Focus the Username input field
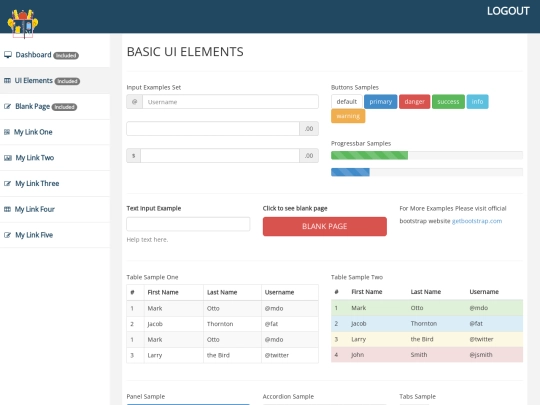The height and width of the screenshot is (405, 540). coord(230,102)
